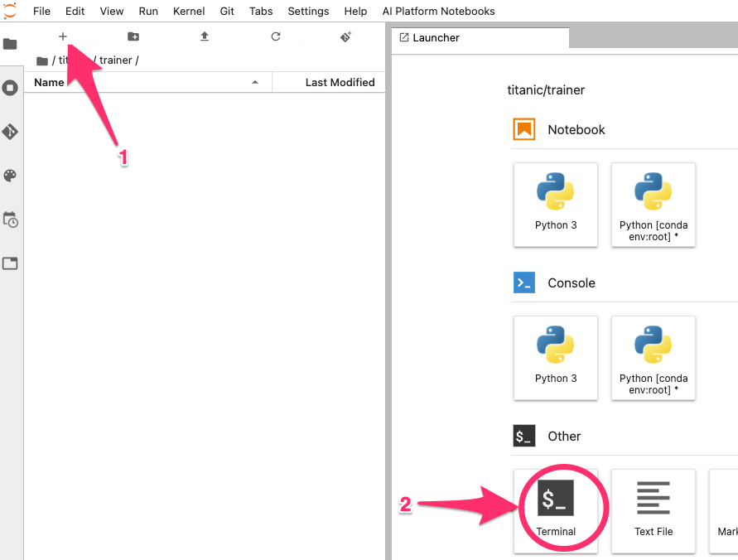738x560 pixels.
Task: Open the Kernel menu
Action: (x=189, y=11)
